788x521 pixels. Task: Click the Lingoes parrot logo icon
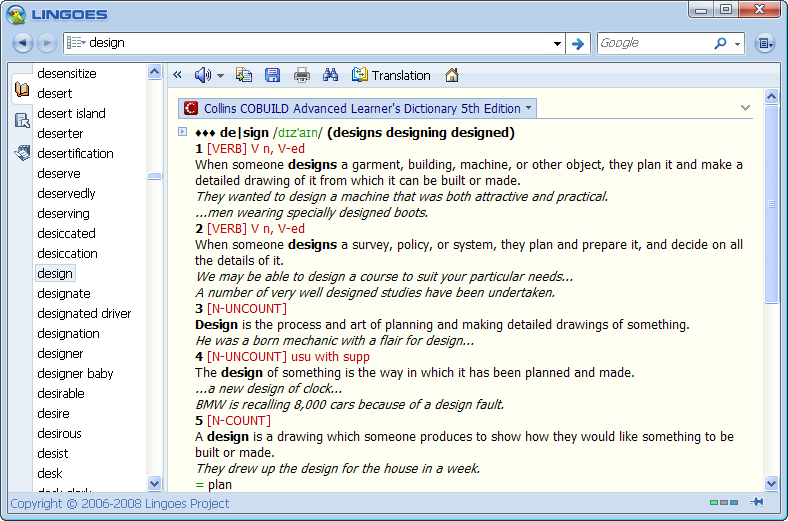[16, 14]
